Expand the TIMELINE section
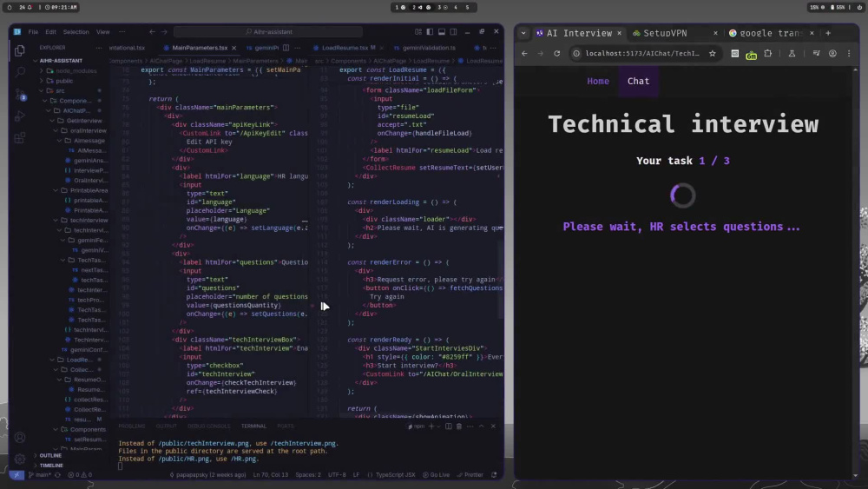The image size is (868, 489). click(49, 466)
